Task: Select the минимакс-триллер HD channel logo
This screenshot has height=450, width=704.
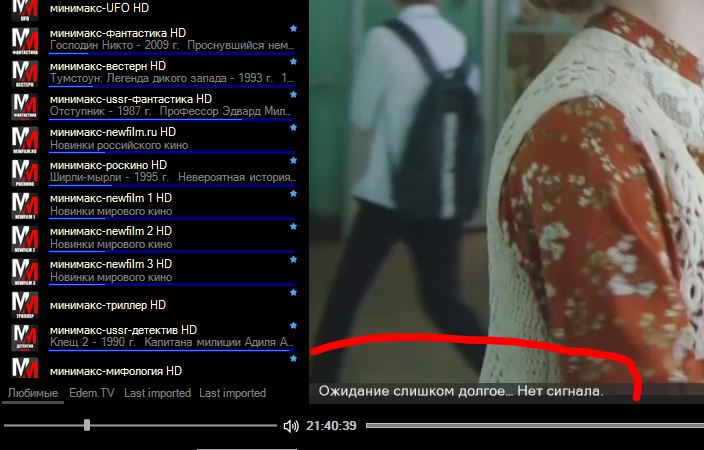Action: [25, 305]
